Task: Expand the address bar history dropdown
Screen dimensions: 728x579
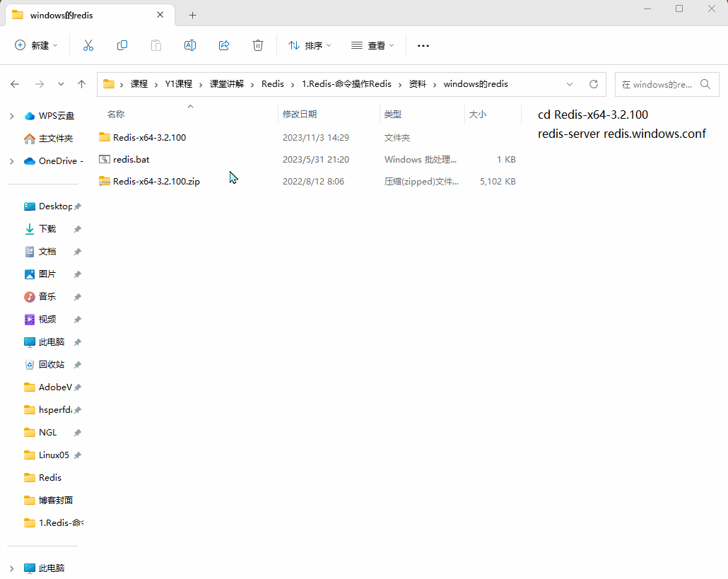Action: (570, 84)
